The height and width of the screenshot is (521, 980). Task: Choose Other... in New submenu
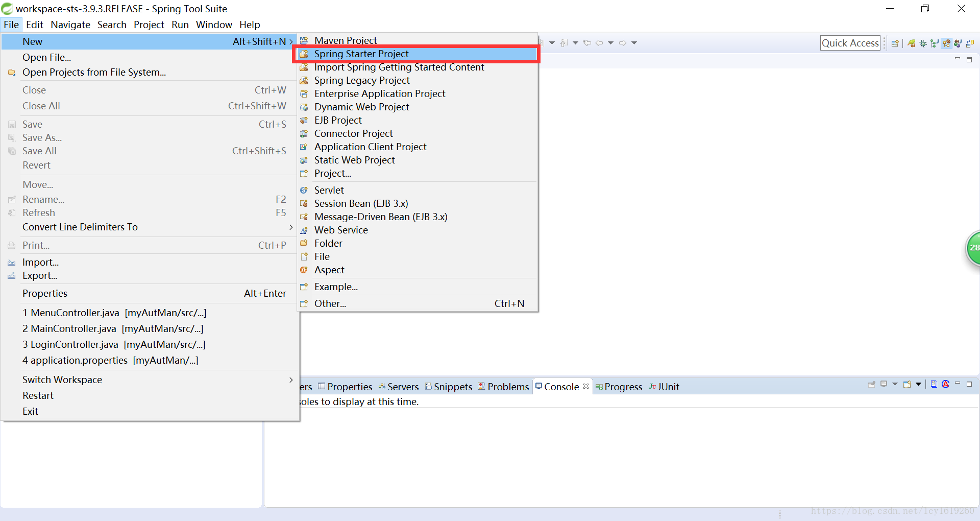(416, 303)
